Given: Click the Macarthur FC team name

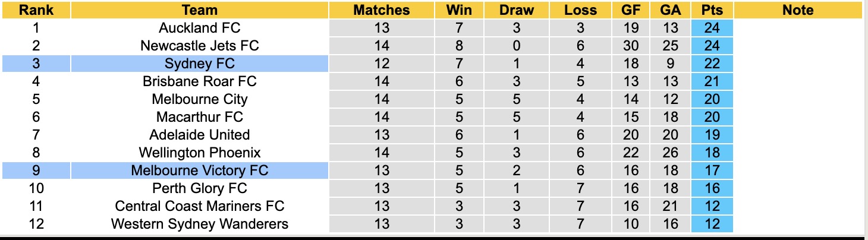Looking at the screenshot, I should point(200,117).
